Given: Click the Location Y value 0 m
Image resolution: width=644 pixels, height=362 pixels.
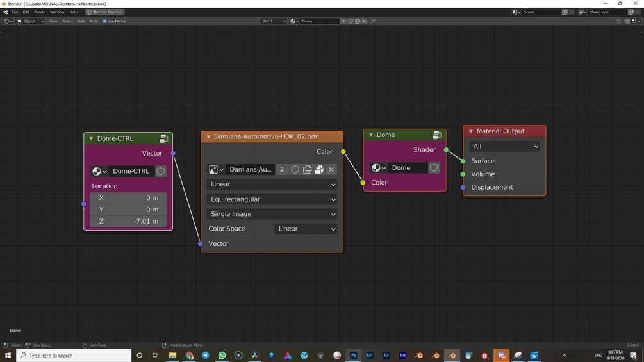Looking at the screenshot, I should (x=128, y=210).
